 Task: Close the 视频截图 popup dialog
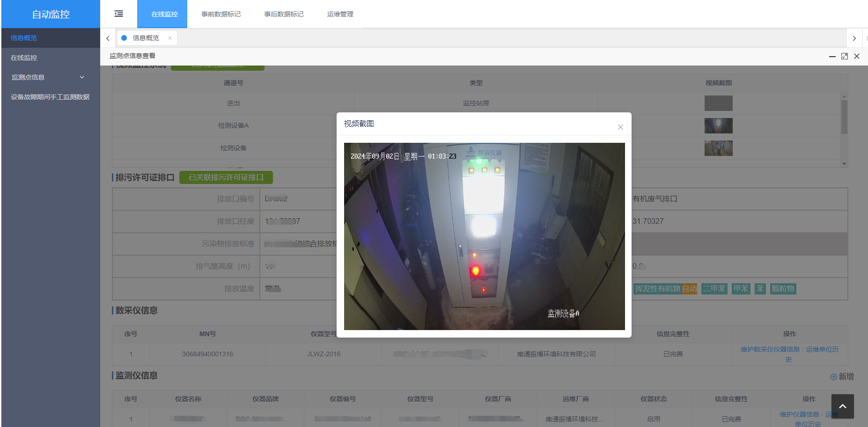tap(620, 127)
